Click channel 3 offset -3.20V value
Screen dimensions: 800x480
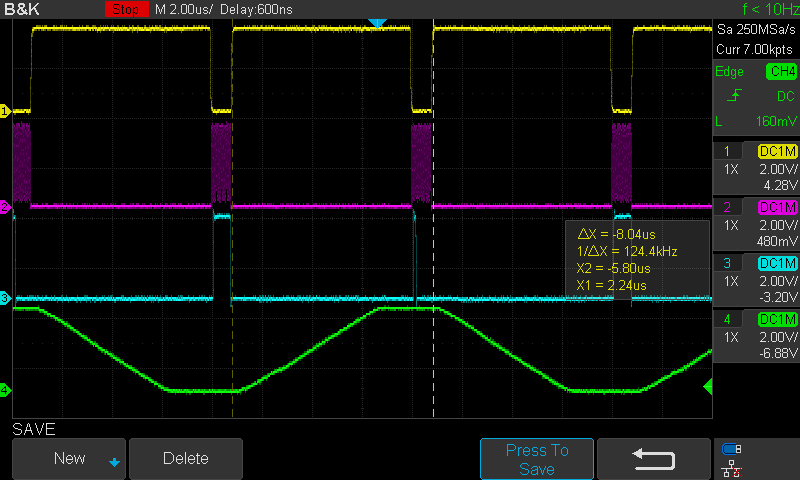click(x=778, y=297)
